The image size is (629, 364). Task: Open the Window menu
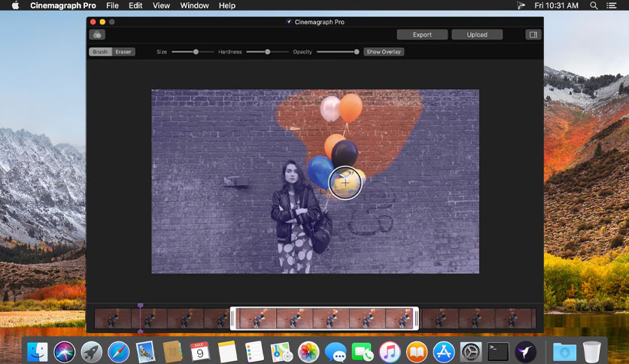[x=194, y=5]
